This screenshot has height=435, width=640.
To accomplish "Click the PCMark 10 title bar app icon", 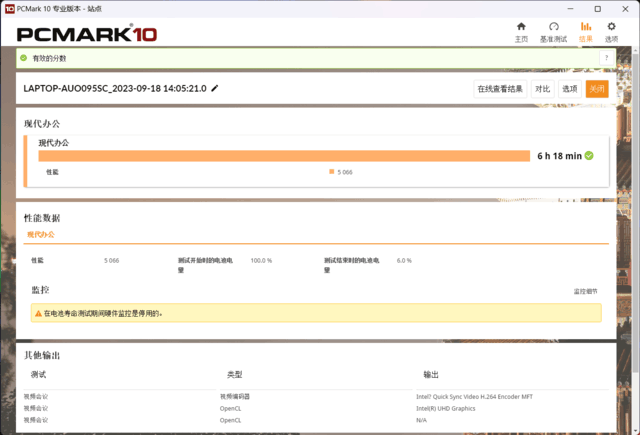I will [9, 9].
